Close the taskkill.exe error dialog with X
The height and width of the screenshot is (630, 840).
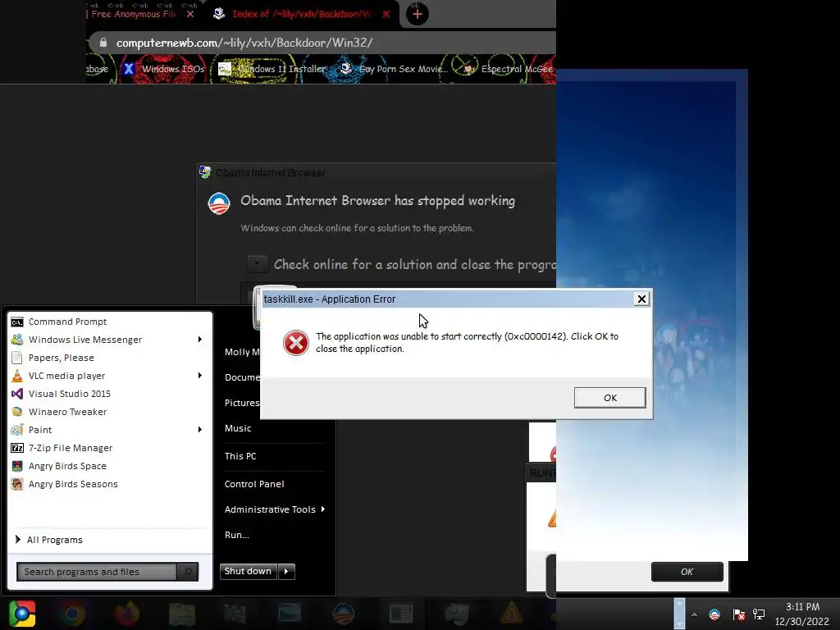pos(641,299)
